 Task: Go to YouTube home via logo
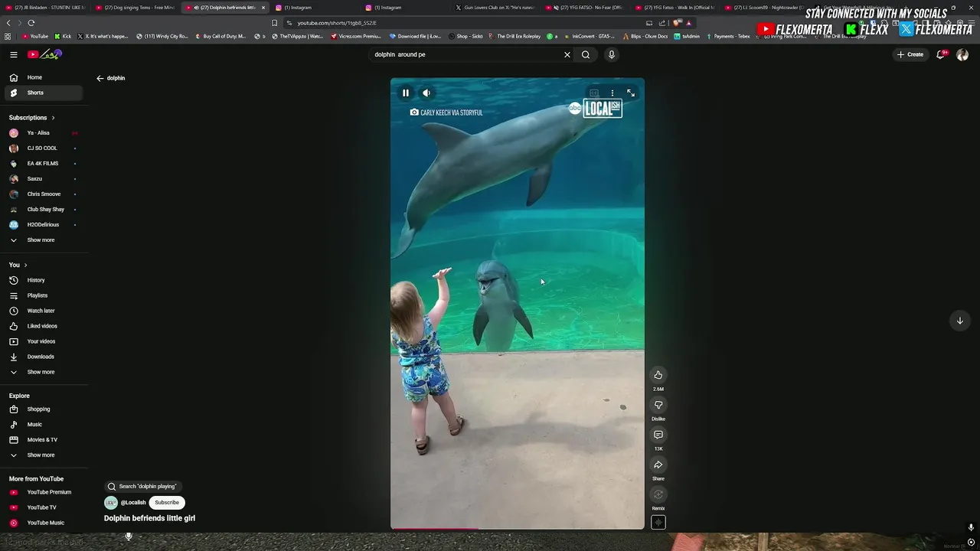(44, 54)
